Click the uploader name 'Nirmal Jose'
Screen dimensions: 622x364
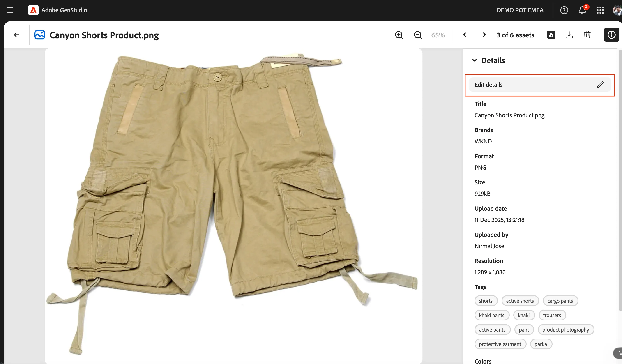pyautogui.click(x=489, y=246)
